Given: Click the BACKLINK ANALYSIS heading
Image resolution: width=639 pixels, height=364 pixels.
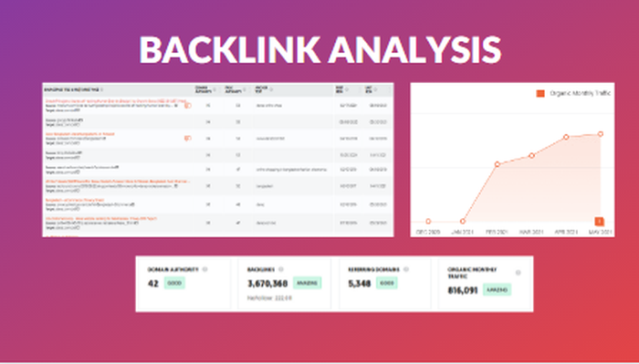Looking at the screenshot, I should (319, 49).
